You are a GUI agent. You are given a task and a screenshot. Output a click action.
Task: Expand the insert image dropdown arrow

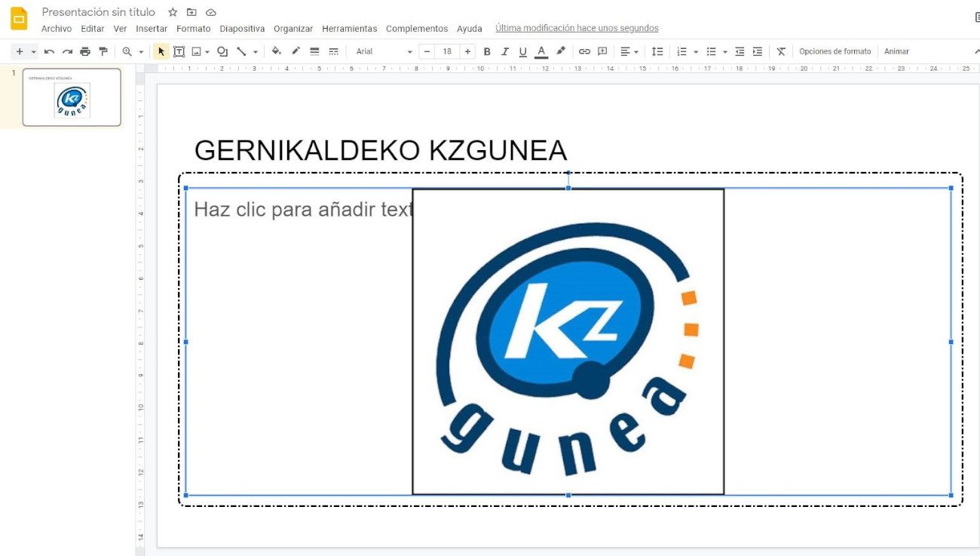pyautogui.click(x=207, y=52)
